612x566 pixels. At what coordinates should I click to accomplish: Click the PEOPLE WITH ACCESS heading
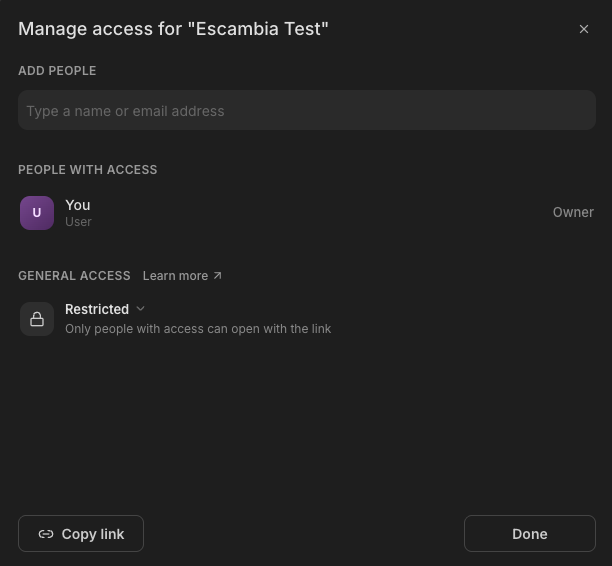88,170
